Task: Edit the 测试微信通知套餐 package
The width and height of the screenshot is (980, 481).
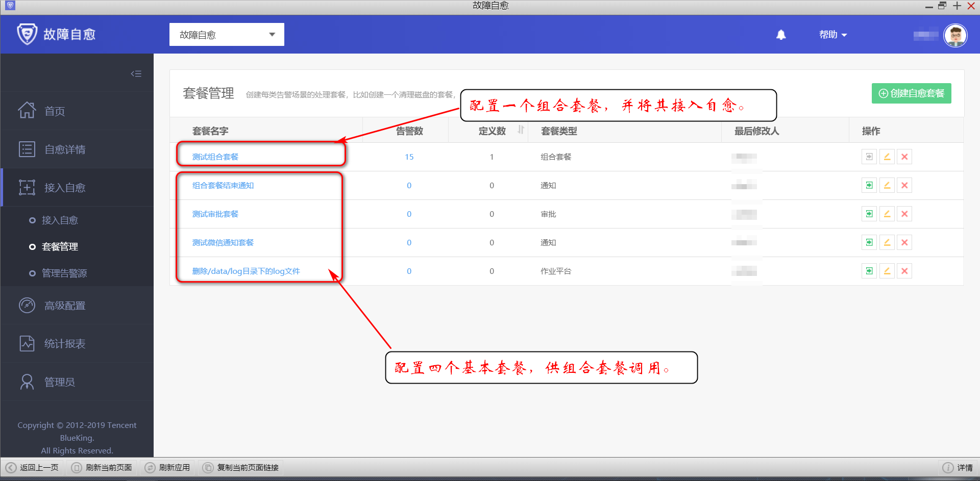Action: point(887,242)
